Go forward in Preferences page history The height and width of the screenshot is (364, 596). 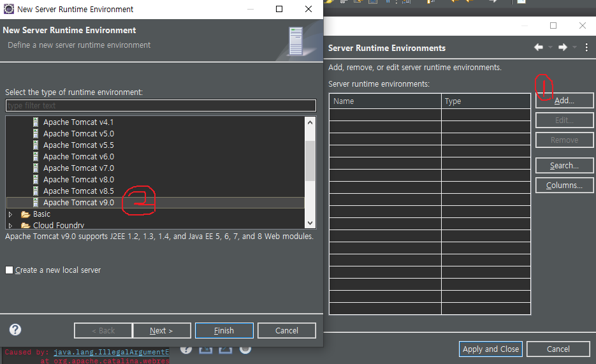[563, 48]
